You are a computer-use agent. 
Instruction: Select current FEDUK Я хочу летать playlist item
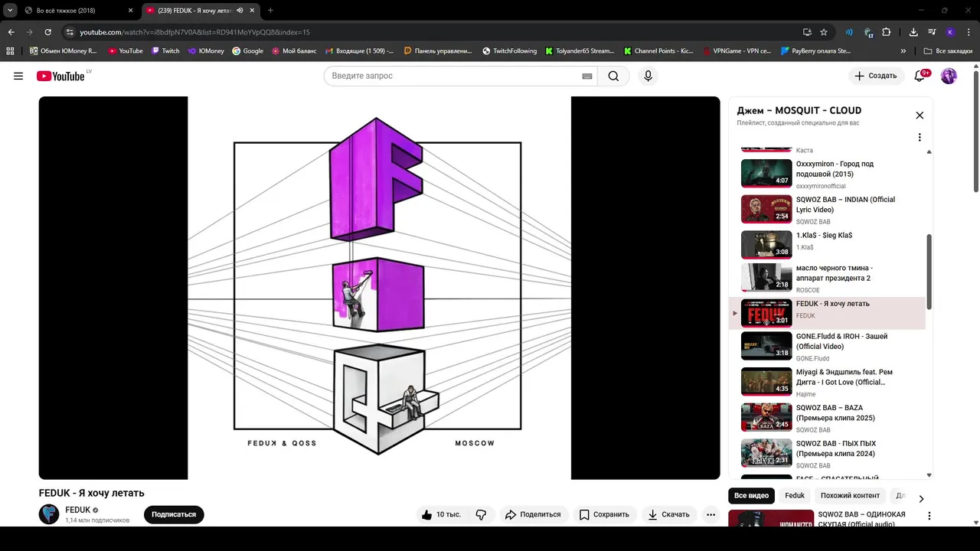coord(827,313)
